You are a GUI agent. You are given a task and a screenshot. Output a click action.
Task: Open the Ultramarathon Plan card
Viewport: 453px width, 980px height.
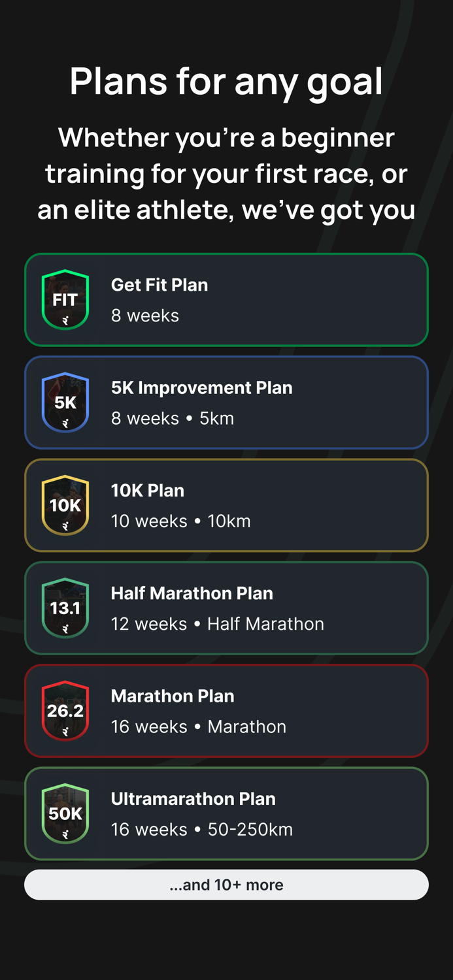[x=226, y=813]
